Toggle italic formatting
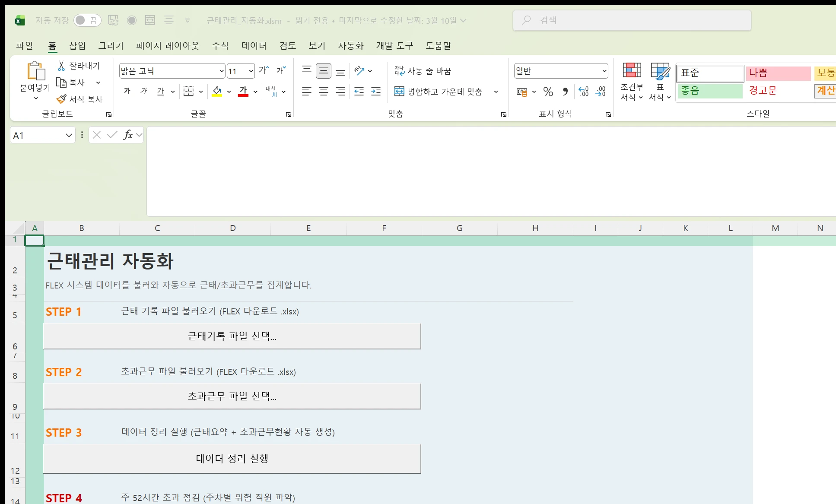 point(144,91)
